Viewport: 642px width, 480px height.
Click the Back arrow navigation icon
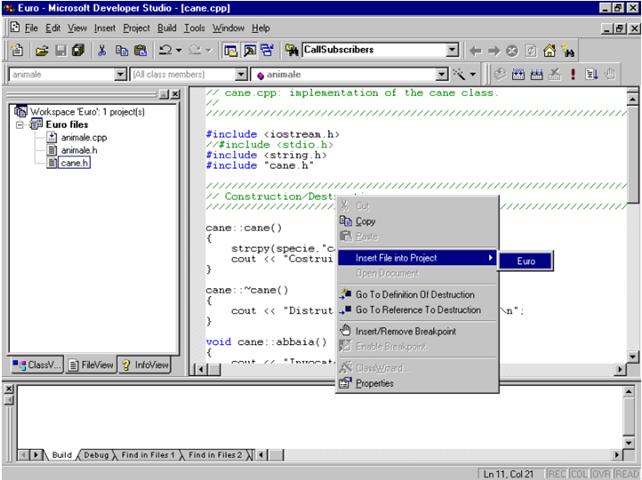coord(475,51)
